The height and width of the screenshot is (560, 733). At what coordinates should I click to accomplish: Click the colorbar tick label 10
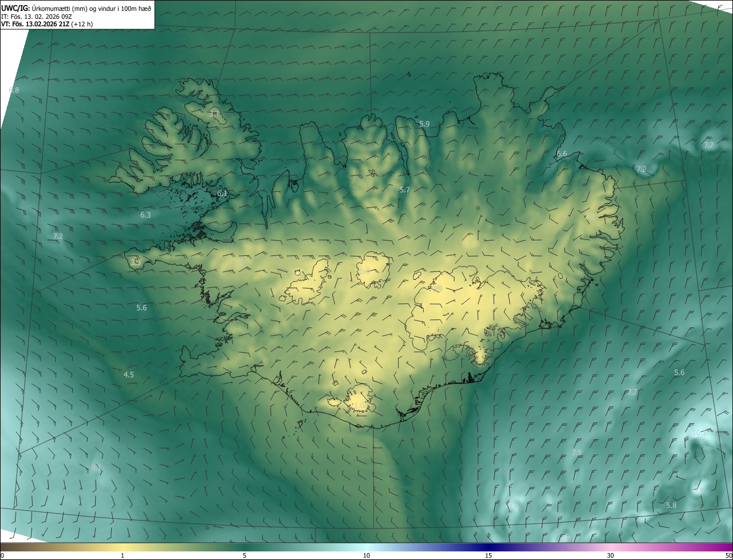[366, 555]
